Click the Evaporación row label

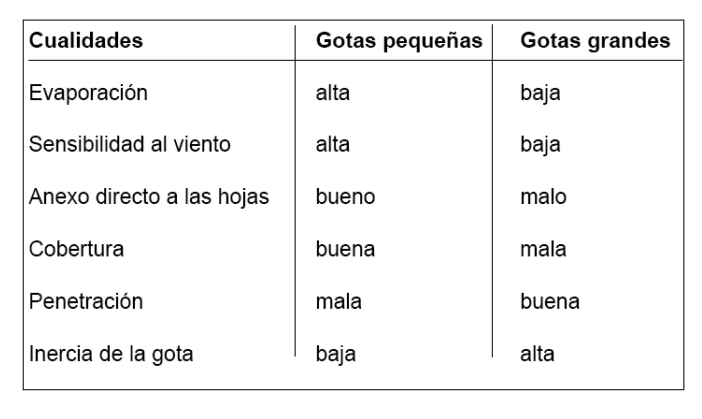click(88, 94)
